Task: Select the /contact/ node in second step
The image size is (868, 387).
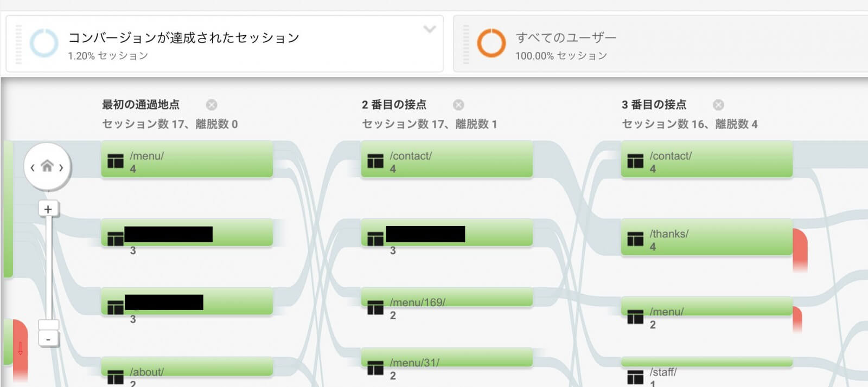Action: click(446, 159)
